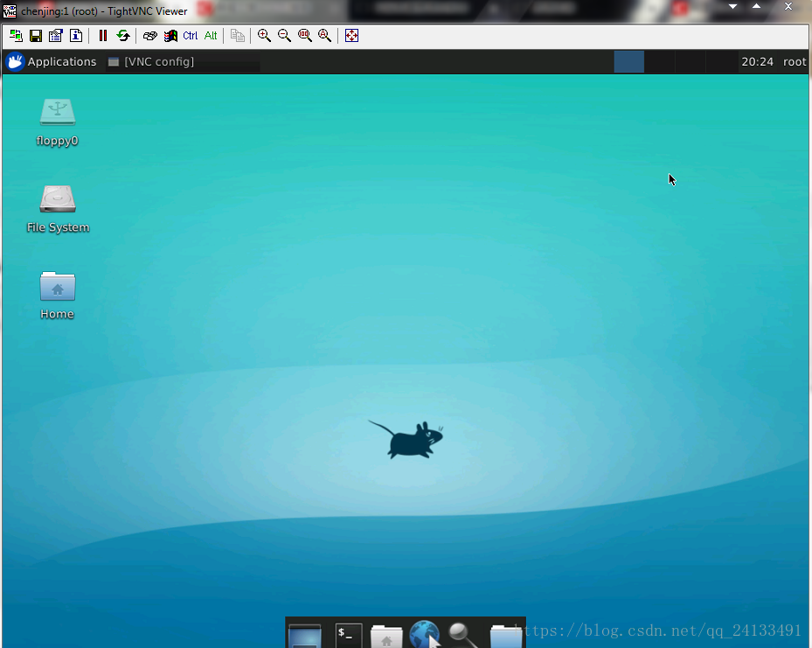Select the File System desktop icon
The width and height of the screenshot is (812, 648).
pyautogui.click(x=58, y=209)
